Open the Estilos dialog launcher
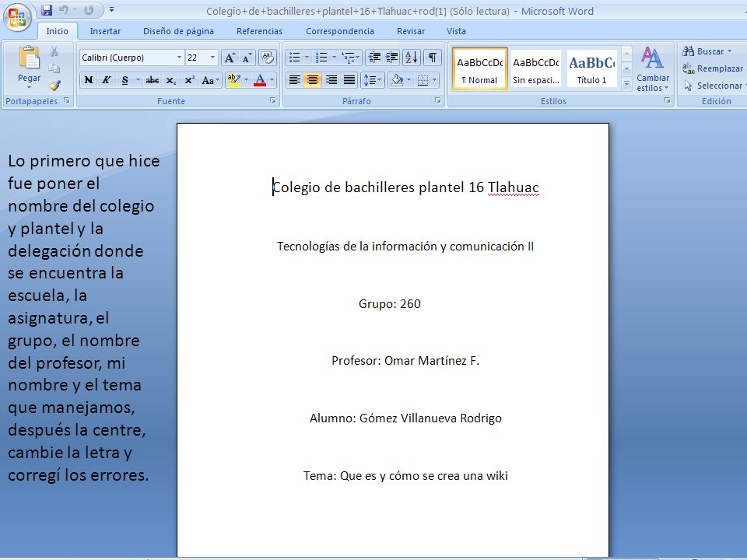Screen dimensions: 747x560 pos(668,101)
